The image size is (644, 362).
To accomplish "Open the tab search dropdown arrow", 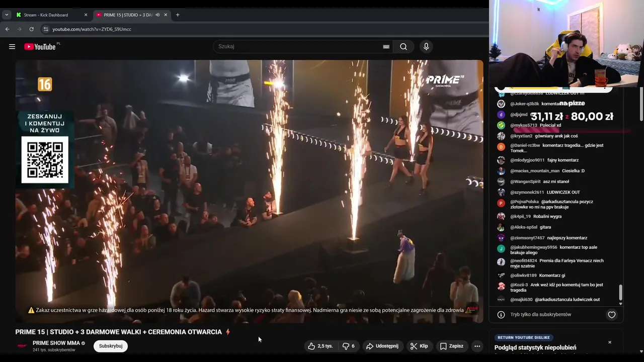I will pyautogui.click(x=7, y=15).
